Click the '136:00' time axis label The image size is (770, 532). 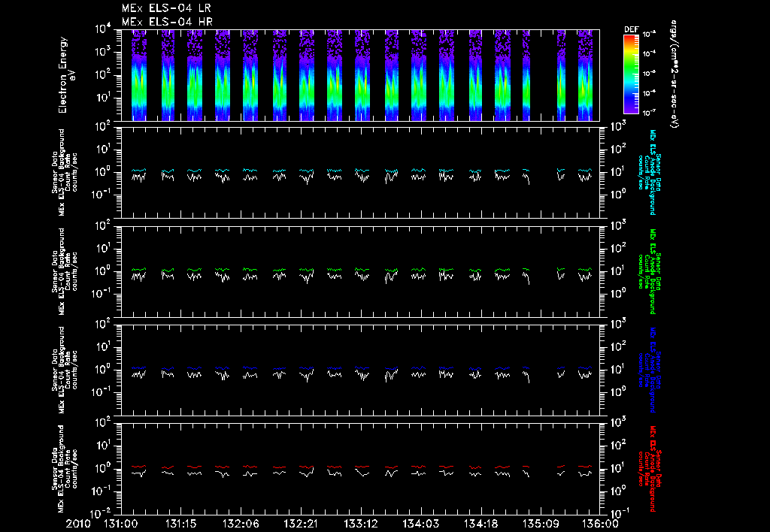tap(600, 524)
